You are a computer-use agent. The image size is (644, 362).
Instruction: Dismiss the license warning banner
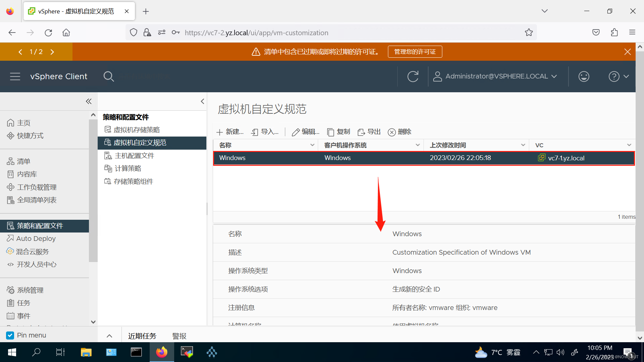tap(627, 52)
